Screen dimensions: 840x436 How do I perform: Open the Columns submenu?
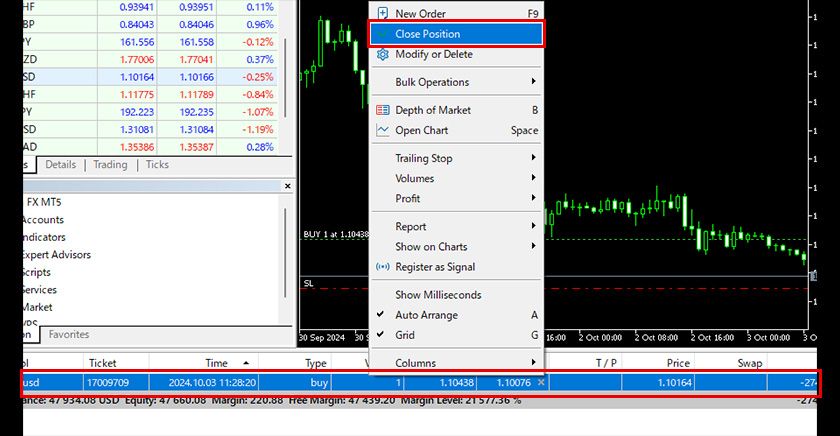415,363
